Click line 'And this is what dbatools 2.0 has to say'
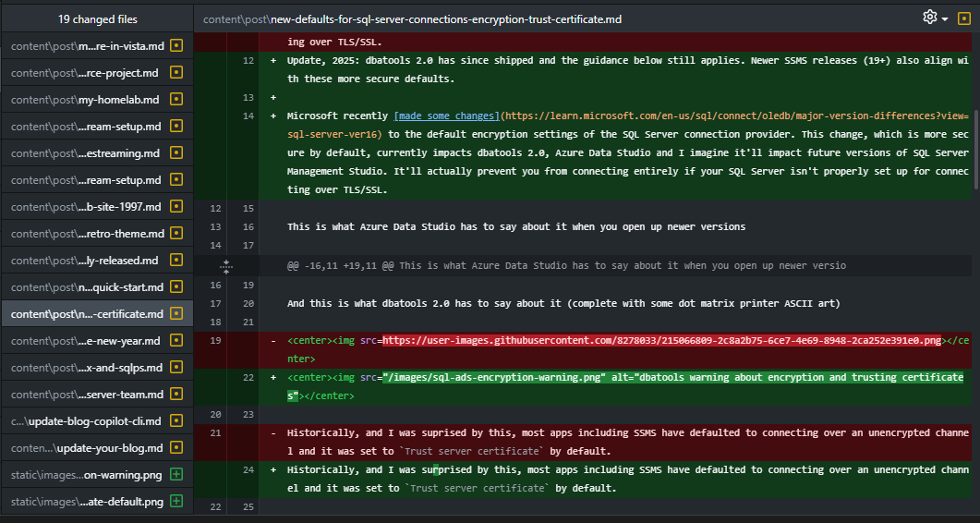The image size is (980, 523). [x=563, y=303]
